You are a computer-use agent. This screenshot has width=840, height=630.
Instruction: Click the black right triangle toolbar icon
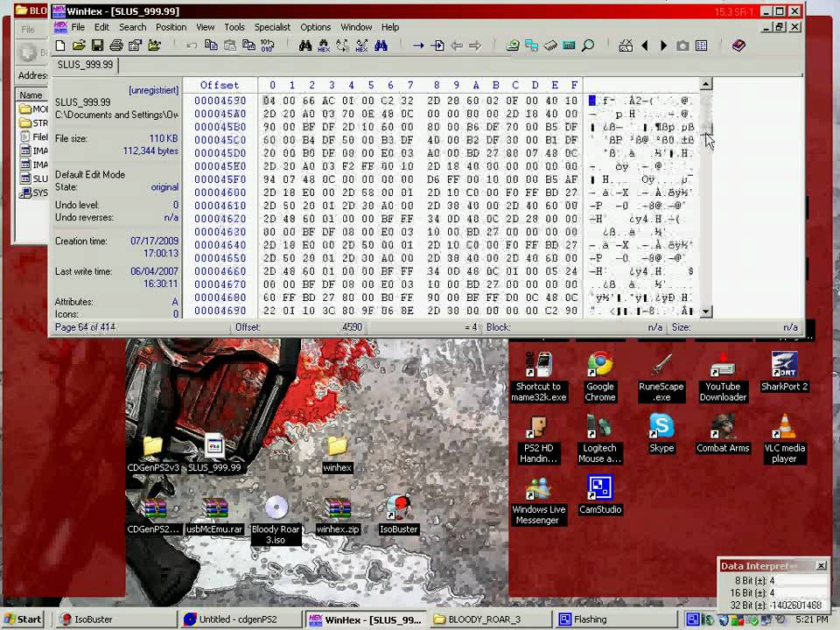(664, 45)
